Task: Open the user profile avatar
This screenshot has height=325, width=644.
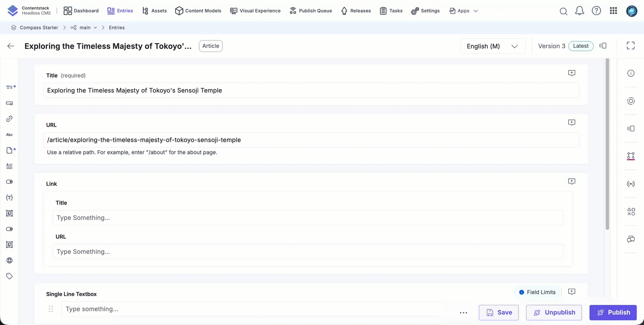Action: click(x=632, y=11)
